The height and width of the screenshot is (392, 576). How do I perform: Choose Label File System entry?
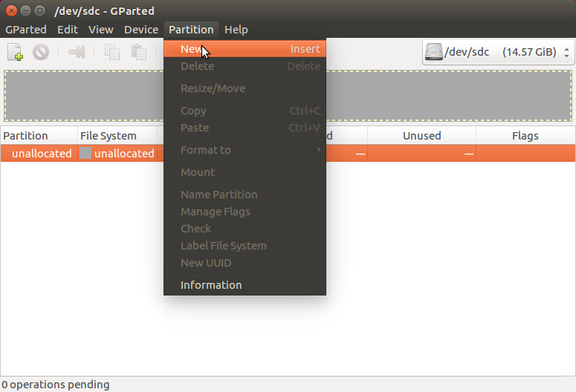pyautogui.click(x=245, y=246)
